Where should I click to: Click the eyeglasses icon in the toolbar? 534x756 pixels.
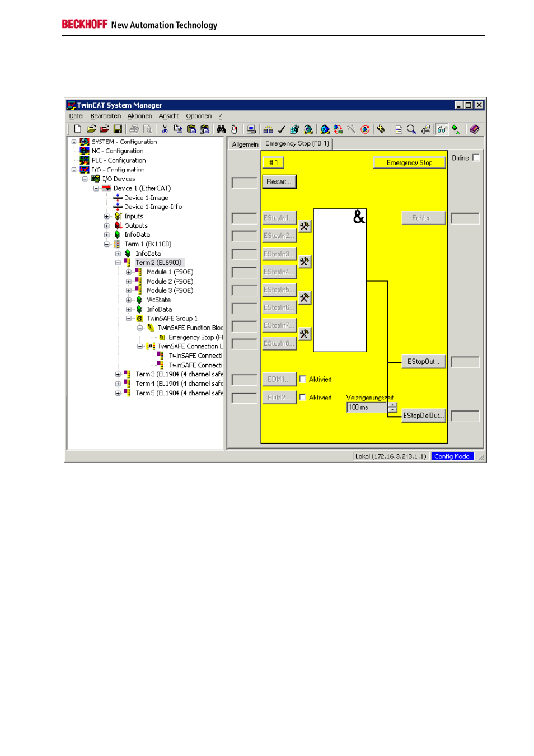click(442, 129)
